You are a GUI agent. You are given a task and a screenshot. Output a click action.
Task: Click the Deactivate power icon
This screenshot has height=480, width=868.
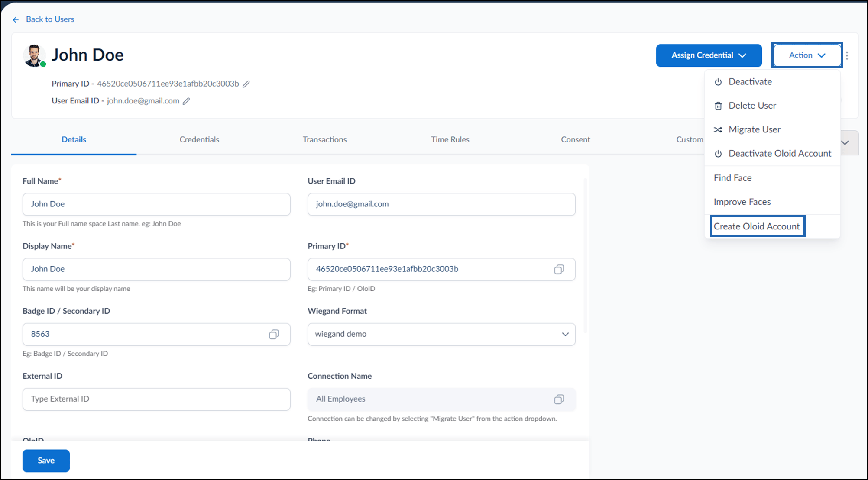coord(718,82)
